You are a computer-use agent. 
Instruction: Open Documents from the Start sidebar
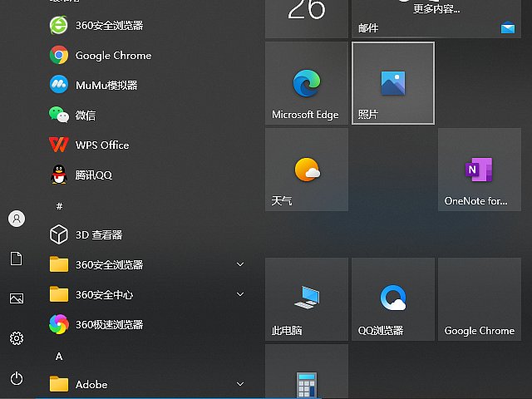pos(17,259)
